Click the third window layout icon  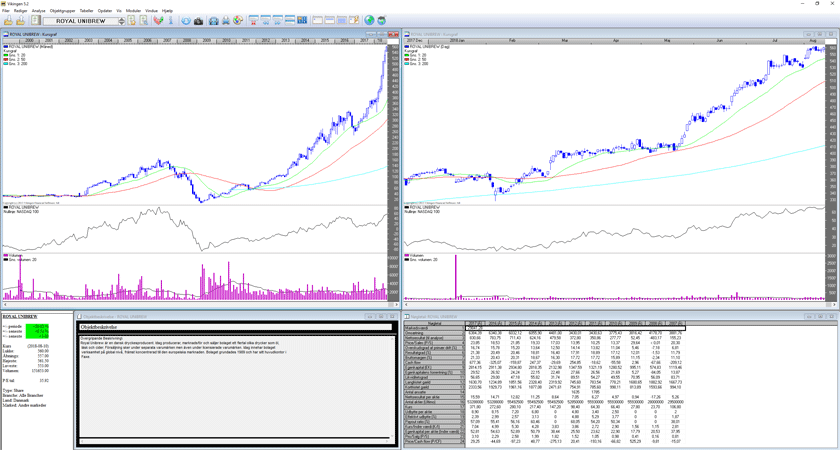(x=341, y=20)
